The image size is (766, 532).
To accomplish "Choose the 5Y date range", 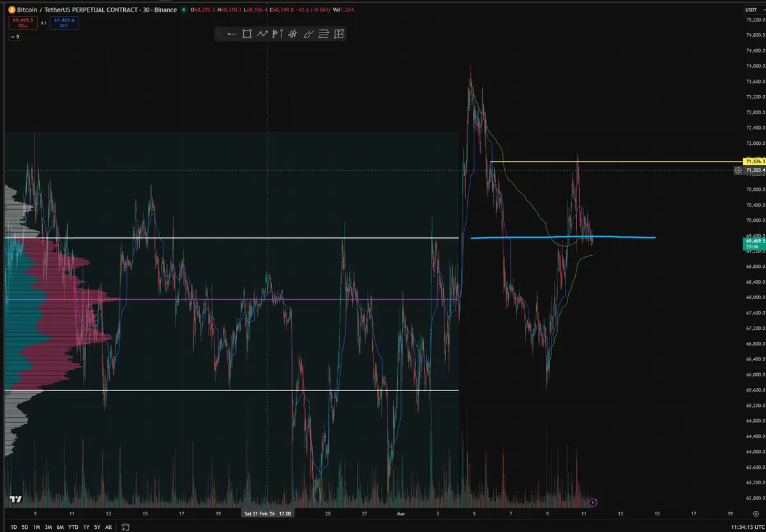I will click(97, 527).
